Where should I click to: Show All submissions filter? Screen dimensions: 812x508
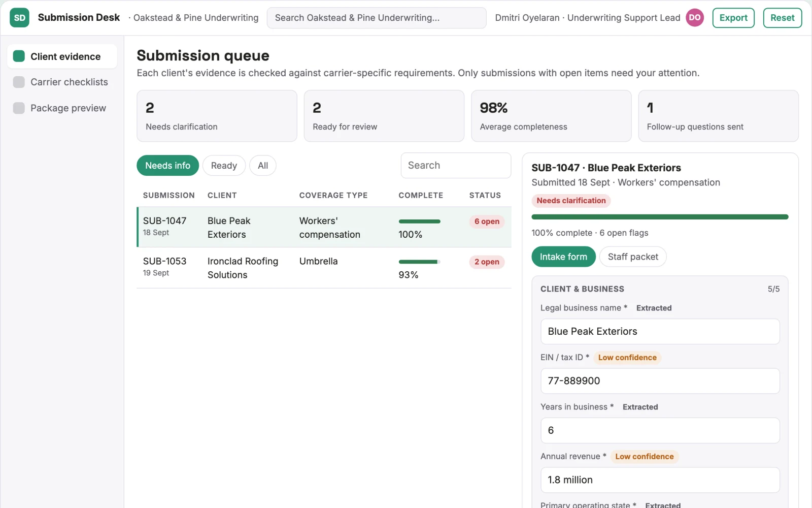[263, 166]
